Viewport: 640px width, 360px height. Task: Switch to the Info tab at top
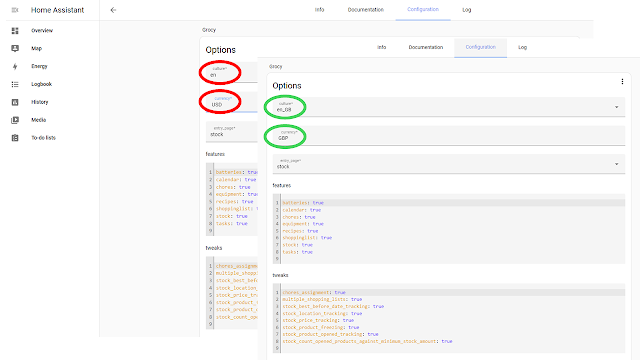tap(319, 10)
